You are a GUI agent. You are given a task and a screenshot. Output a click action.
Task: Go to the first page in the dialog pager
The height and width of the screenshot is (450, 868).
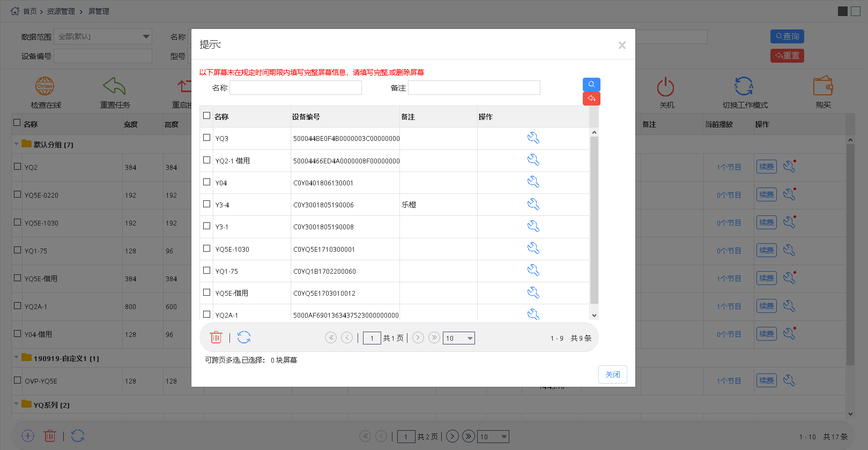point(331,337)
